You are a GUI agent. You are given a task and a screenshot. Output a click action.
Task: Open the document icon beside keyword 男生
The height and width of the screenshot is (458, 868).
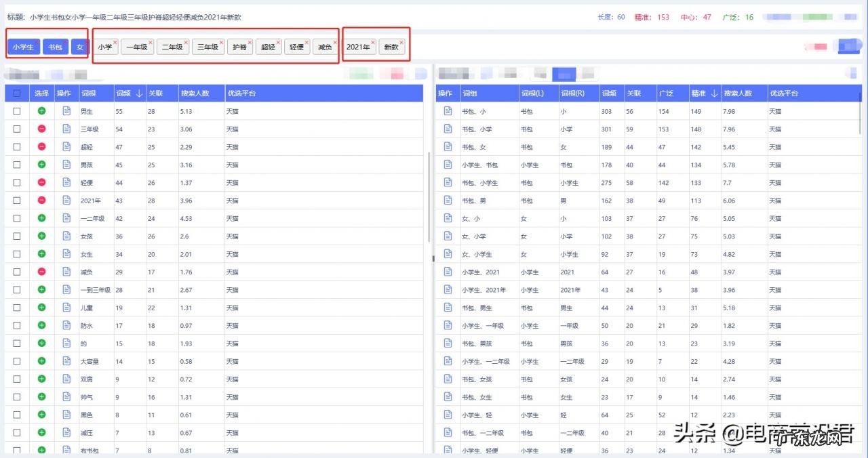tap(66, 111)
